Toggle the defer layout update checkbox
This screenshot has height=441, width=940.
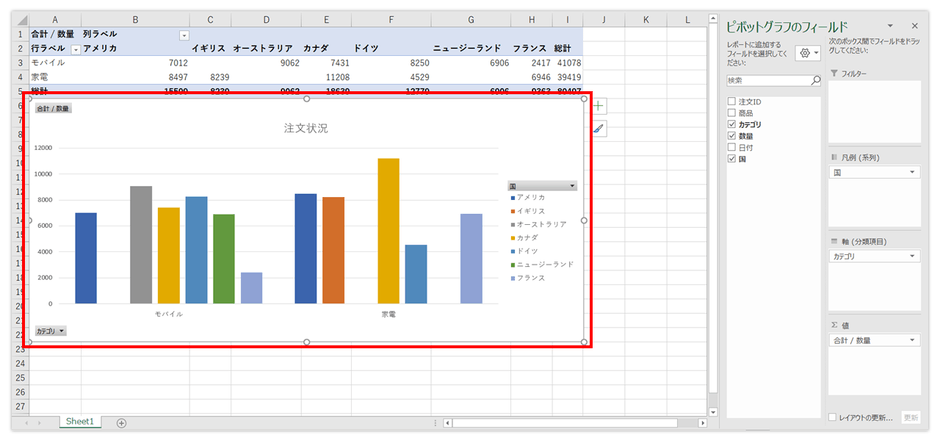(833, 416)
